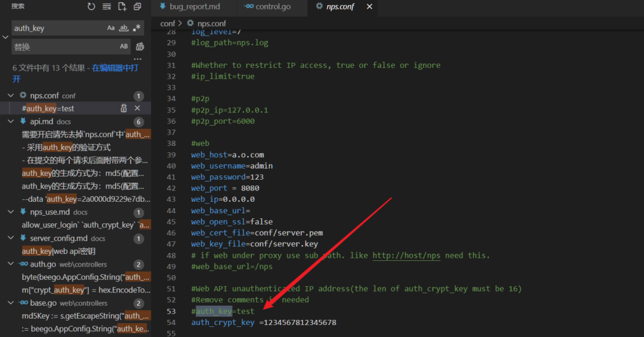Open result 'm["crypt_auth_key"] = hex.EncodeTo'

click(x=86, y=290)
